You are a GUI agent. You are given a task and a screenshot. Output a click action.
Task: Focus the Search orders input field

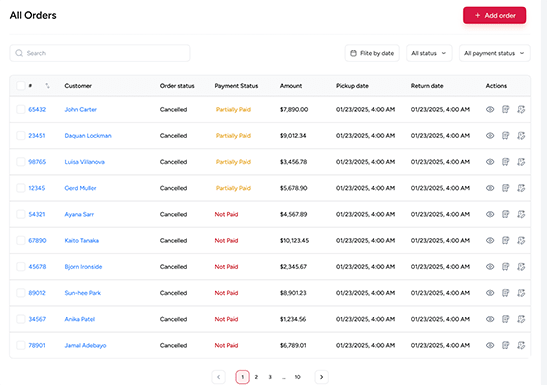tap(100, 53)
